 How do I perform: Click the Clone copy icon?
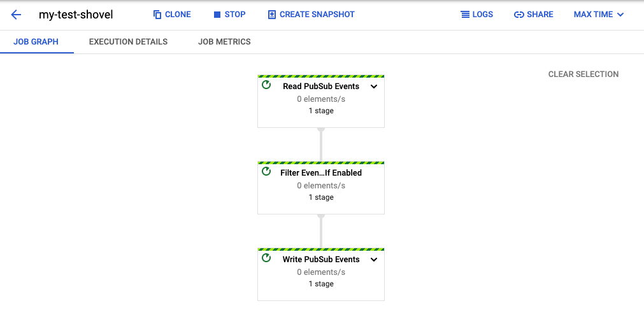pos(157,15)
